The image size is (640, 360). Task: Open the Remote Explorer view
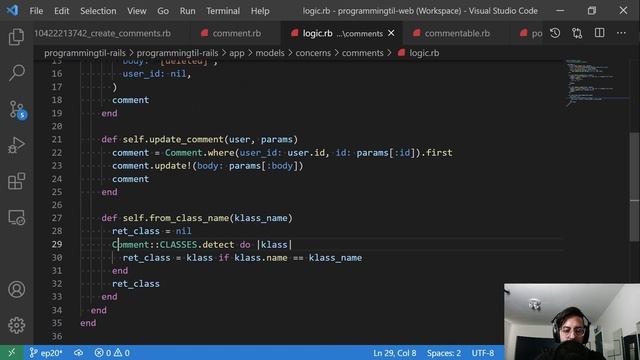tap(16, 217)
